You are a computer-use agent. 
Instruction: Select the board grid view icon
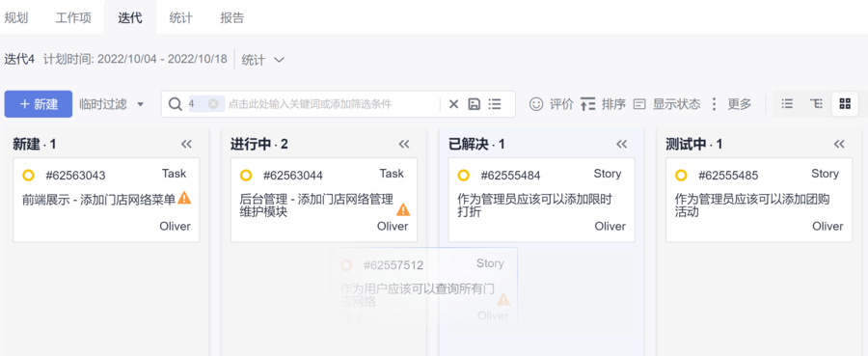[845, 103]
